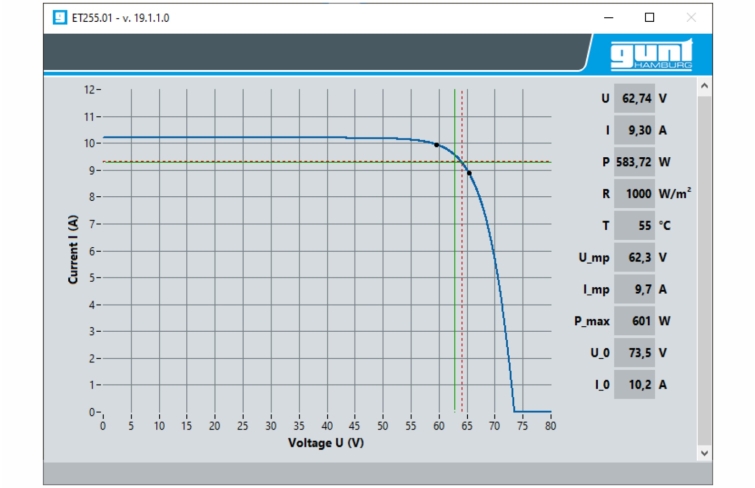Click the scrollbar up arrow
Viewport: 755px width, 488px height.
(x=704, y=86)
